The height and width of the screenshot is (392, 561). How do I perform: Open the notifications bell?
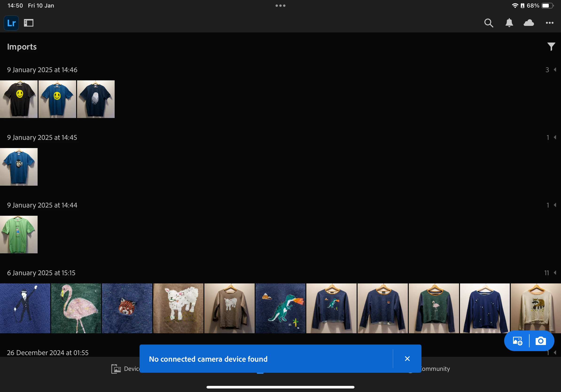pos(509,23)
